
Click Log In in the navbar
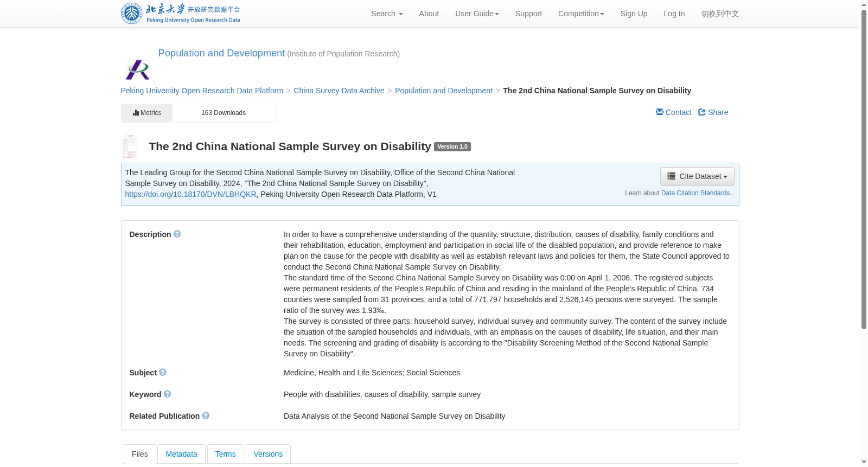pos(674,14)
